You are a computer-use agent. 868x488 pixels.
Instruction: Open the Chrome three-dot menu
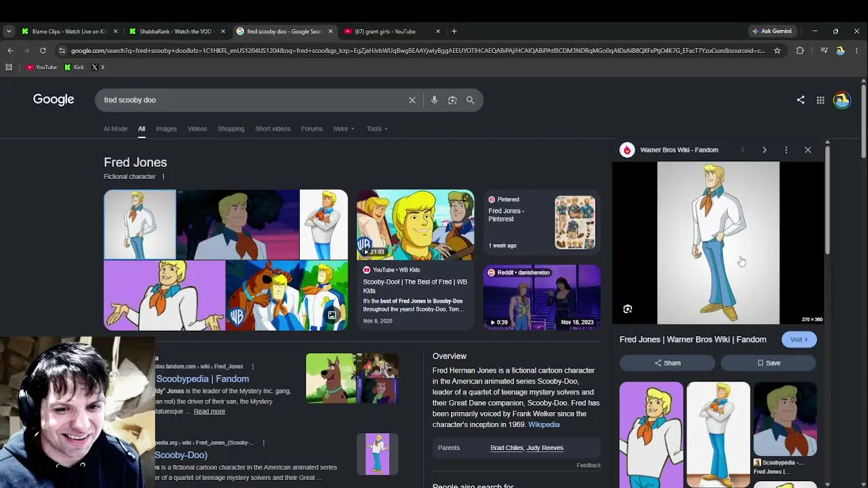point(857,50)
